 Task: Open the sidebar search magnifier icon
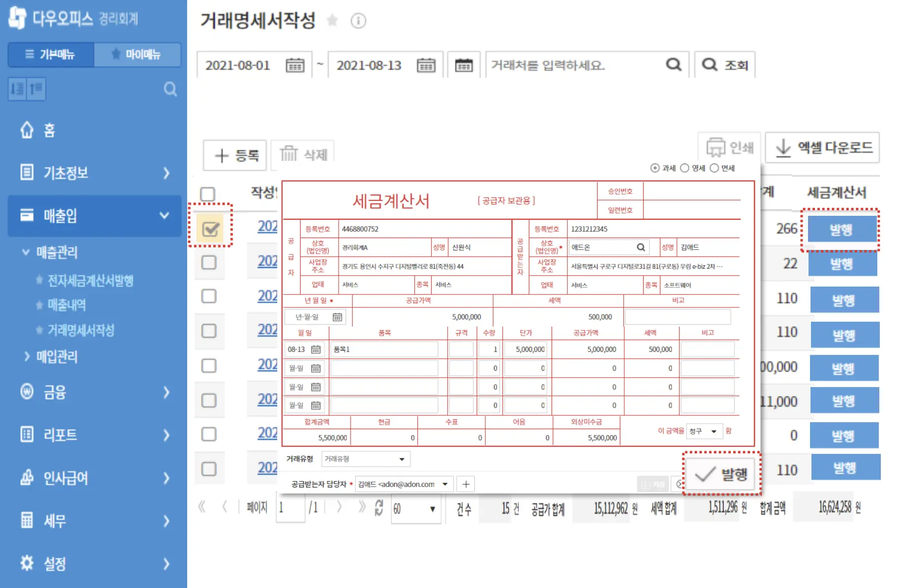coord(170,89)
